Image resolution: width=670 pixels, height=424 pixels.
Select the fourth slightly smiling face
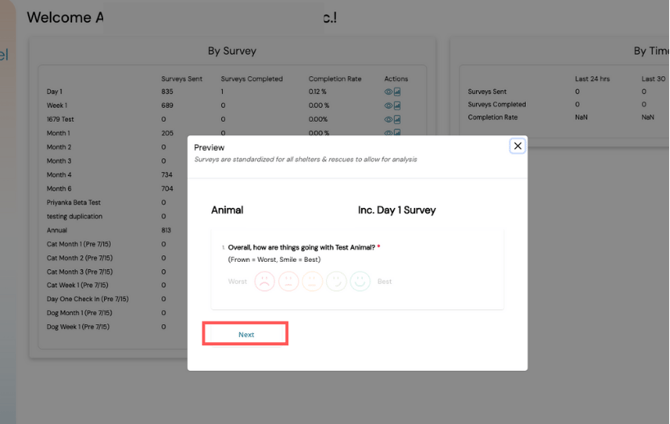[x=336, y=282]
